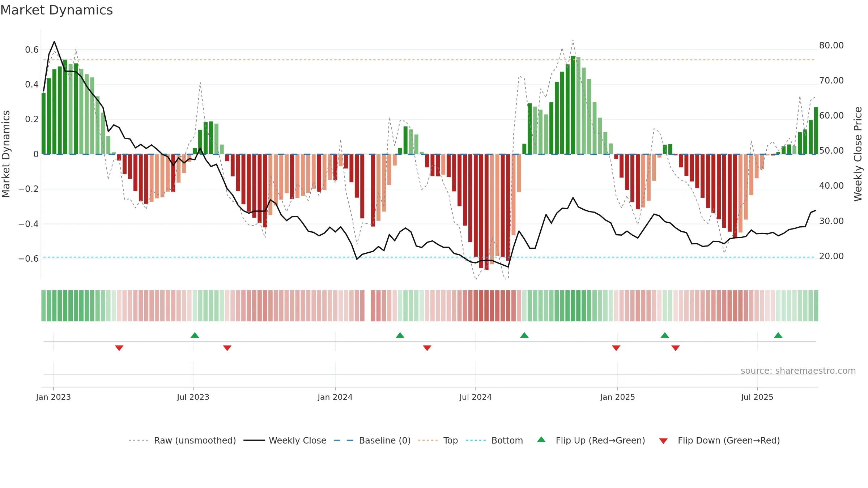Click the Jul 2024 x-axis label
868x488 pixels.
tap(476, 397)
